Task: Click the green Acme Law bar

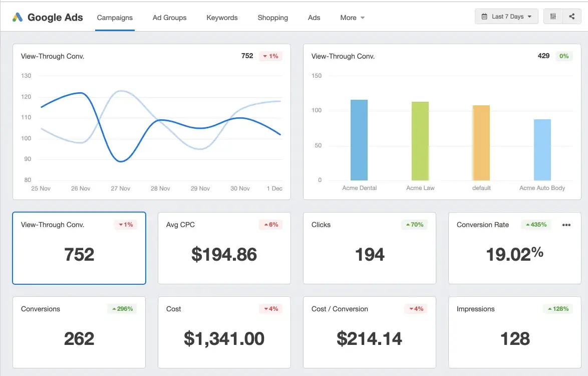Action: click(420, 141)
